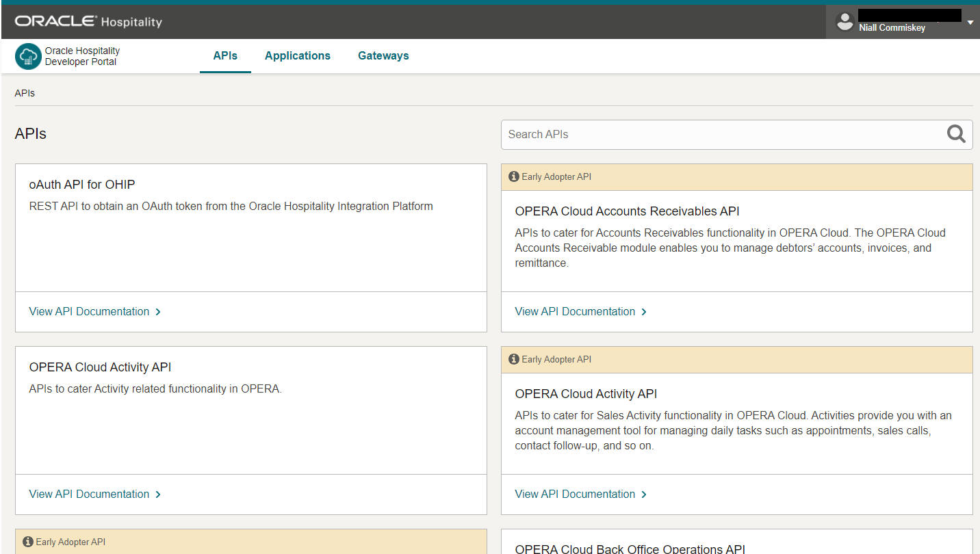Click the info icon on Accounts Receivables Early Adopter banner
980x554 pixels.
[513, 176]
